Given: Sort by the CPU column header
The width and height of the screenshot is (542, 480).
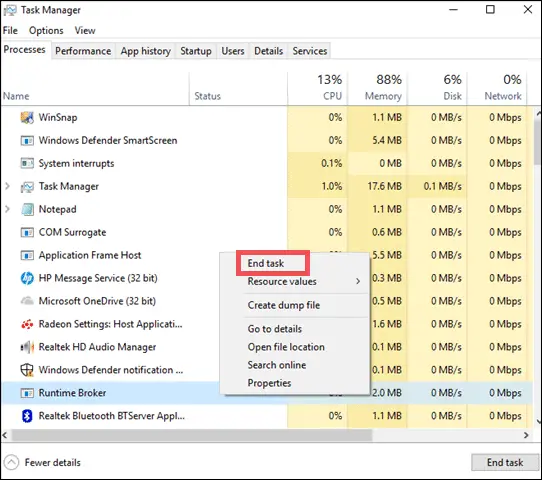Looking at the screenshot, I should pos(317,88).
